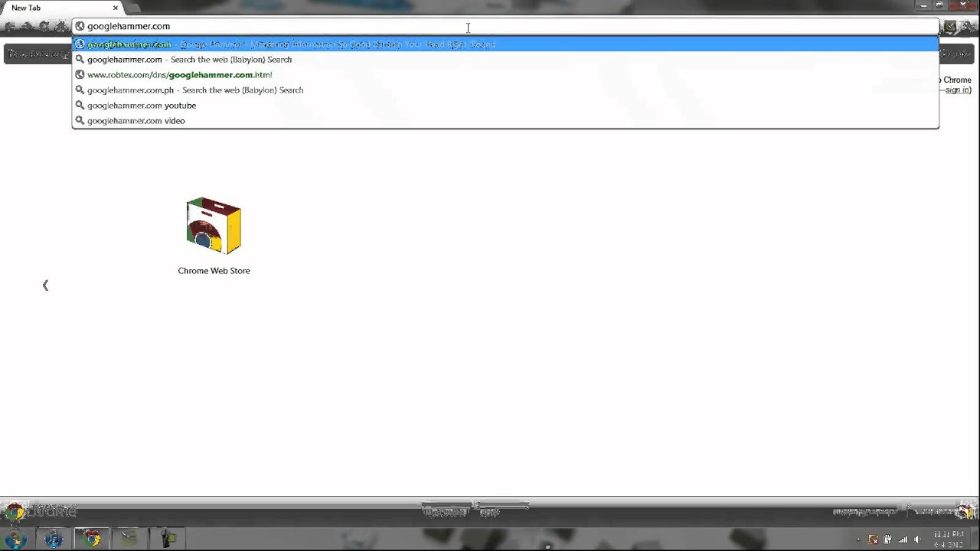The image size is (980, 551).
Task: Open the Windows Start orb
Action: pyautogui.click(x=15, y=539)
